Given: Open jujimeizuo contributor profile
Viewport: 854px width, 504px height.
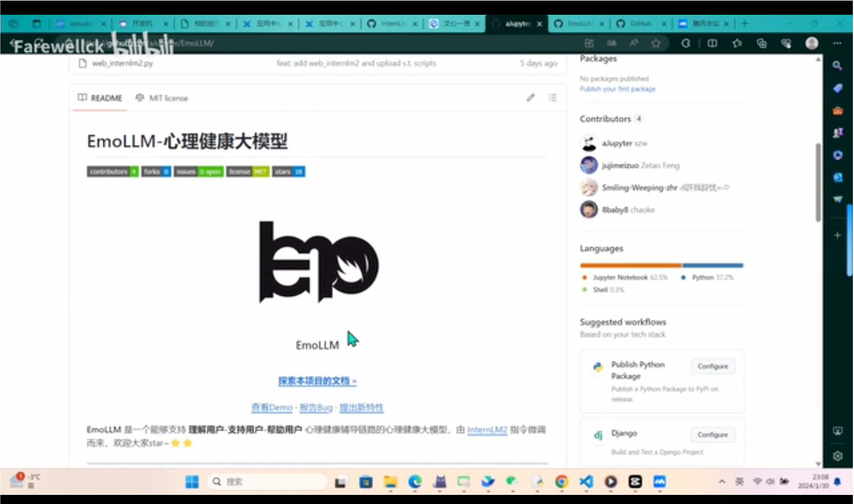Looking at the screenshot, I should tap(620, 166).
